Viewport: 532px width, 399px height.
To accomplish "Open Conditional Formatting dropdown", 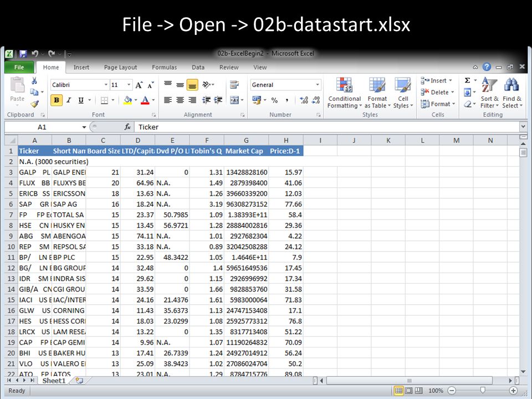I will [x=344, y=93].
